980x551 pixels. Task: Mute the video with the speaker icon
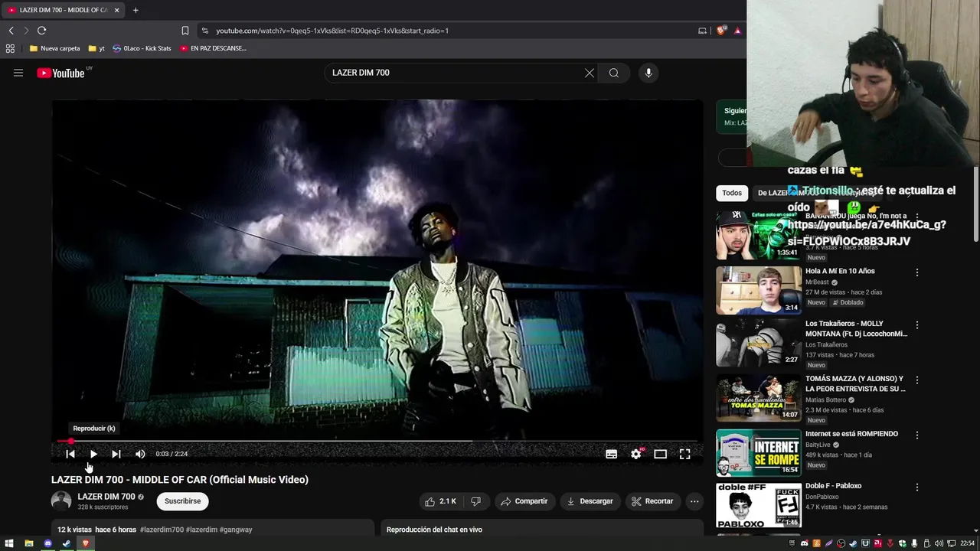pyautogui.click(x=140, y=454)
